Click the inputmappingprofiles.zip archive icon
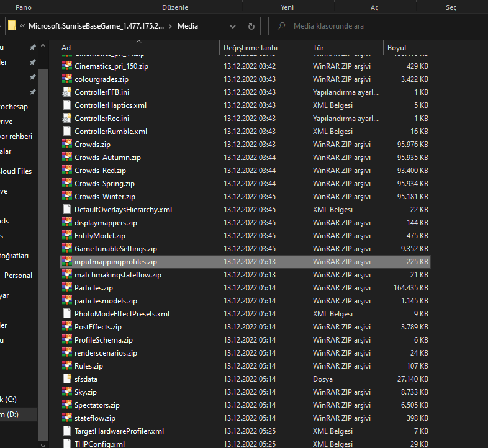The height and width of the screenshot is (448, 488). (x=67, y=262)
